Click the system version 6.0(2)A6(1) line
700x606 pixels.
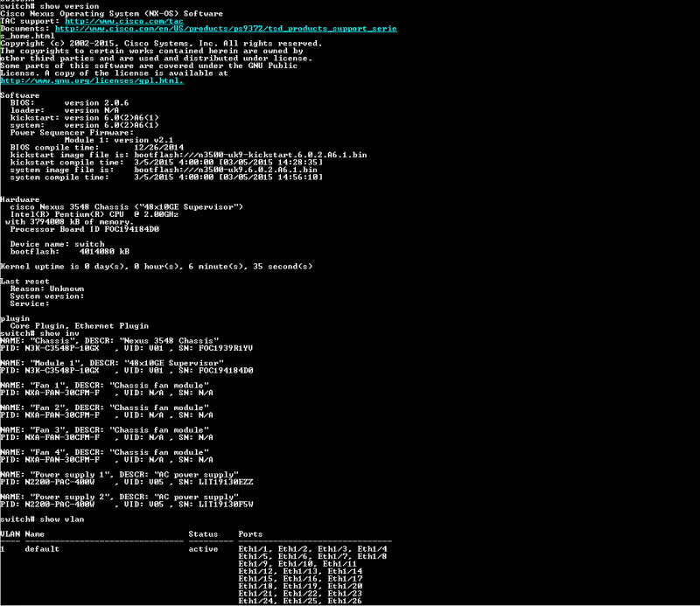coord(84,125)
